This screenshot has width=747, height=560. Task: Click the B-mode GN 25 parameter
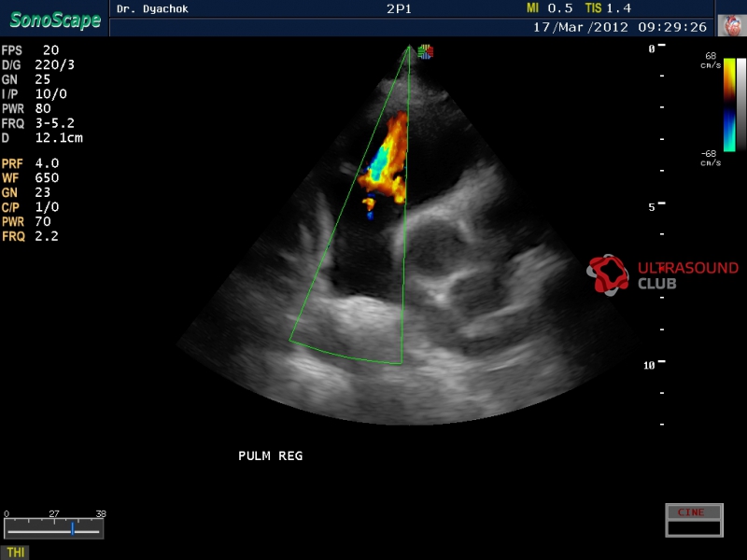tap(26, 79)
